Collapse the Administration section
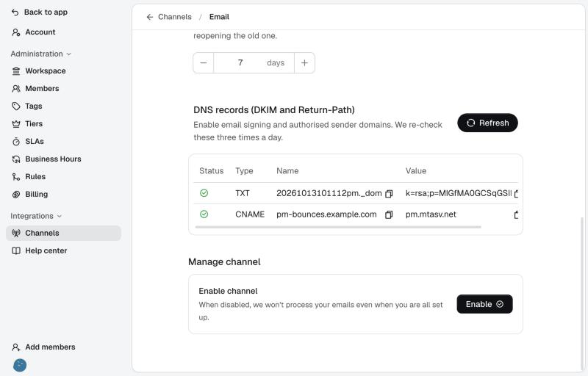 [40, 54]
